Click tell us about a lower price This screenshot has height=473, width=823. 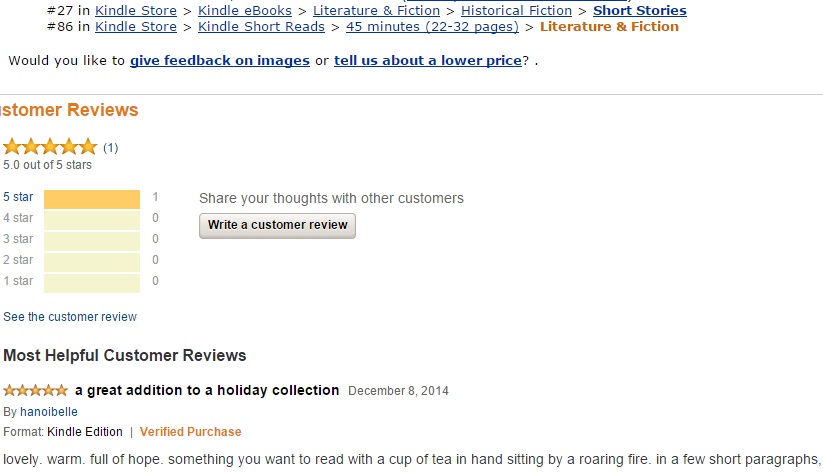[427, 61]
